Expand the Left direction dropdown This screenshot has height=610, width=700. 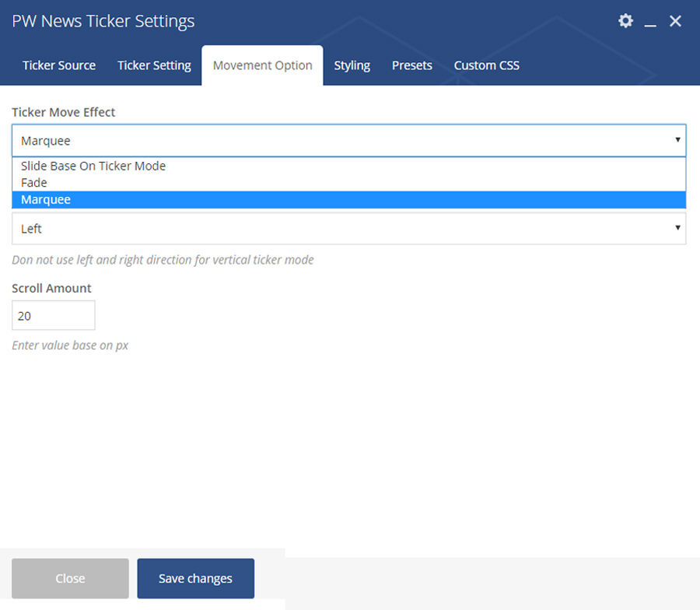point(348,229)
